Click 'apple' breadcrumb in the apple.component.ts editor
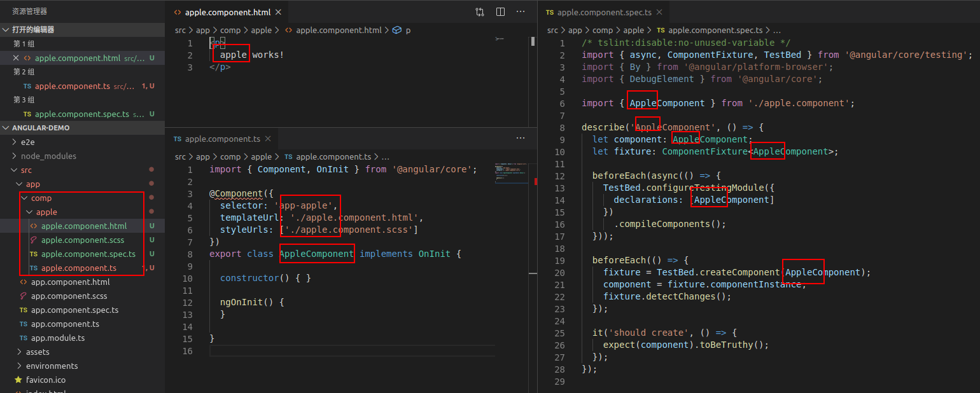 (x=261, y=156)
